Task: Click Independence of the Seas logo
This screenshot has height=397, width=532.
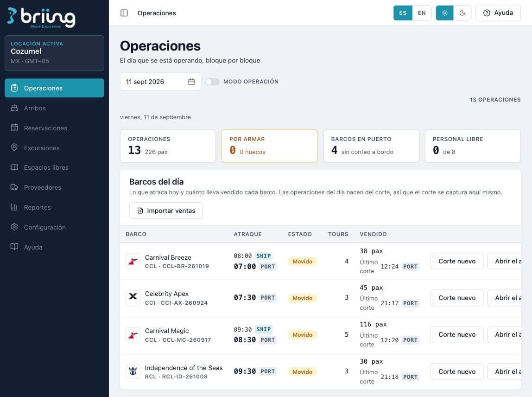Action: 133,371
